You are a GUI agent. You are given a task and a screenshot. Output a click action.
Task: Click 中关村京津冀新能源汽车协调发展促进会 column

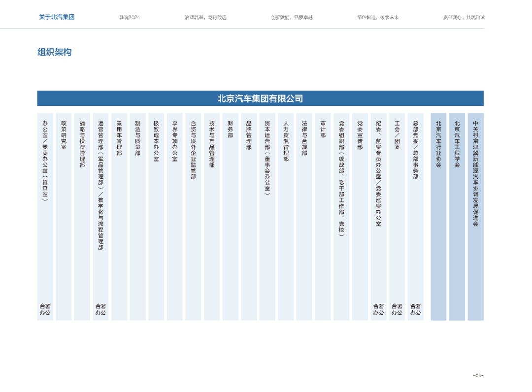tap(476, 217)
